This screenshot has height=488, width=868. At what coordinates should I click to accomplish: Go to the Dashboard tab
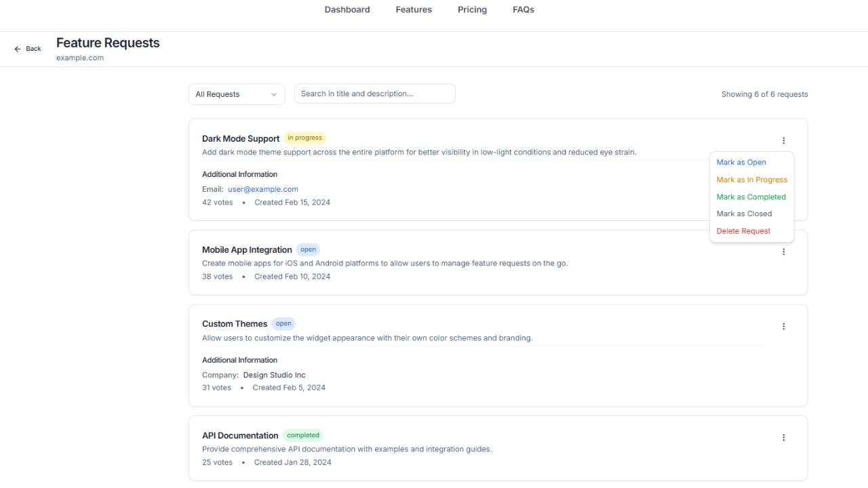point(347,9)
